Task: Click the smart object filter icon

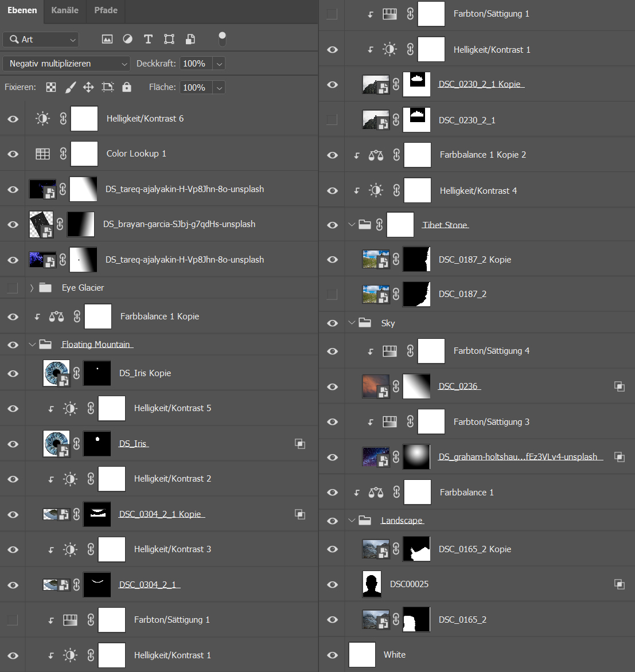Action: tap(190, 39)
